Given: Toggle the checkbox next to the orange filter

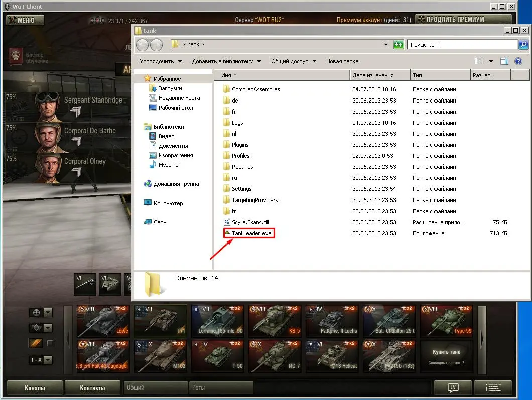Looking at the screenshot, I should pos(50,343).
